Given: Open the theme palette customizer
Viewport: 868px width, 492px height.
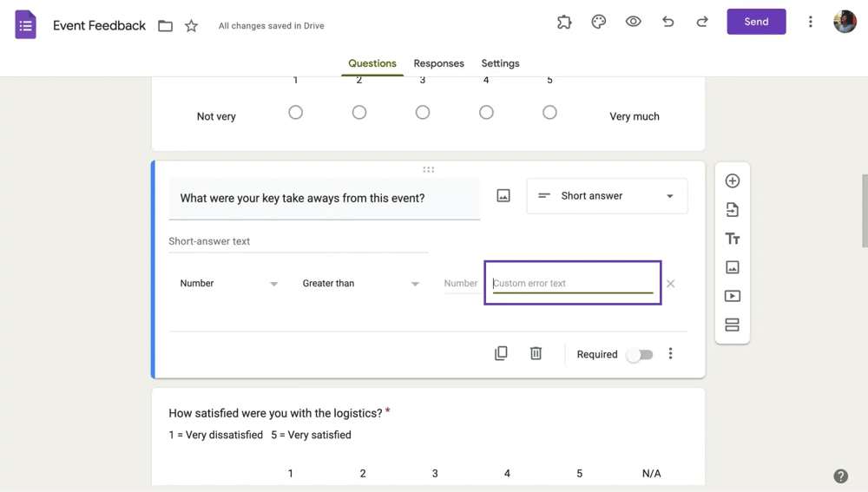Looking at the screenshot, I should point(599,22).
